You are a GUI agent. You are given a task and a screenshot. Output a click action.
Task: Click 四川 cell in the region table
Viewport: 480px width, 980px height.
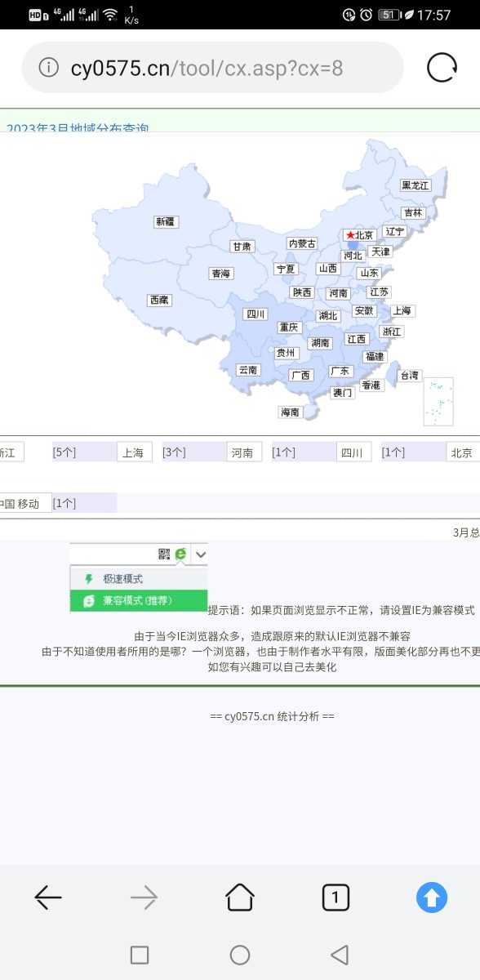pos(353,452)
